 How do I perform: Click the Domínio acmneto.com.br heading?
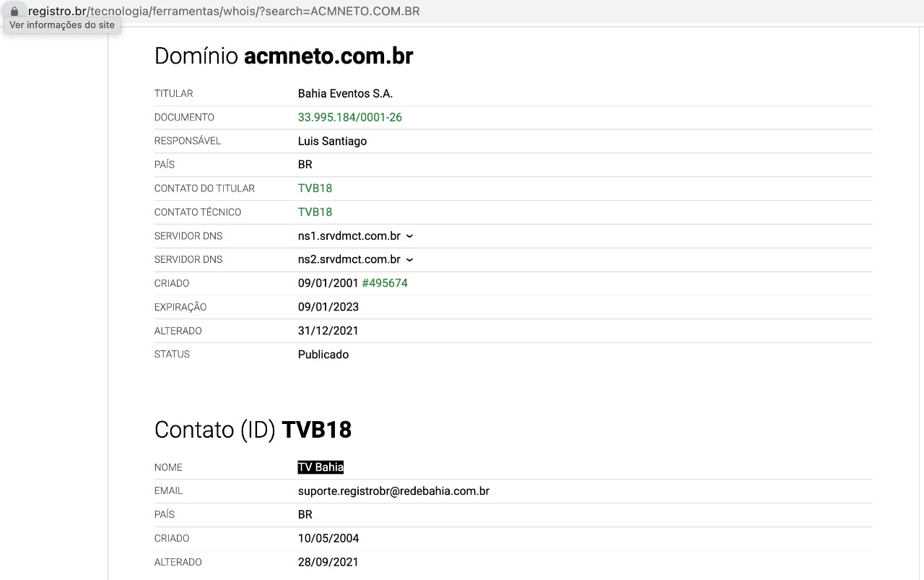pos(284,56)
